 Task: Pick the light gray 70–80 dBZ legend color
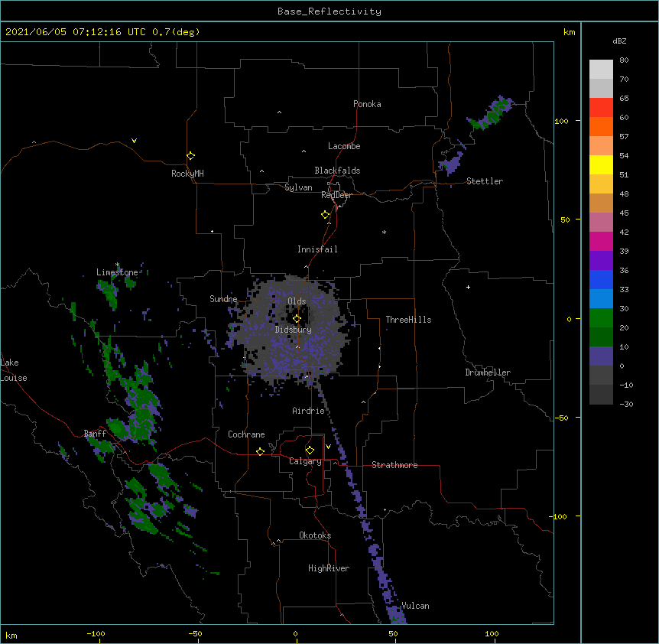(601, 70)
